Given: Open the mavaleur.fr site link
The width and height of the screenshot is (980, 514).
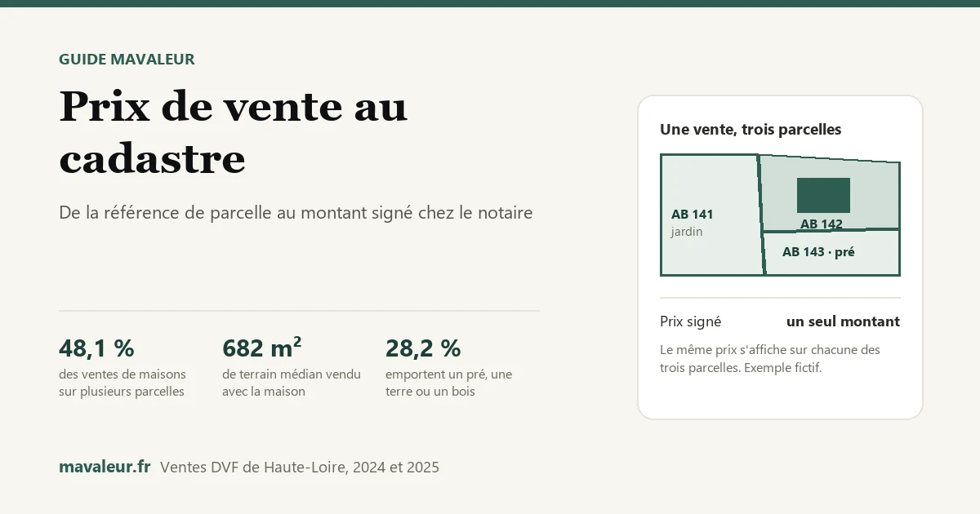Looking at the screenshot, I should 105,467.
